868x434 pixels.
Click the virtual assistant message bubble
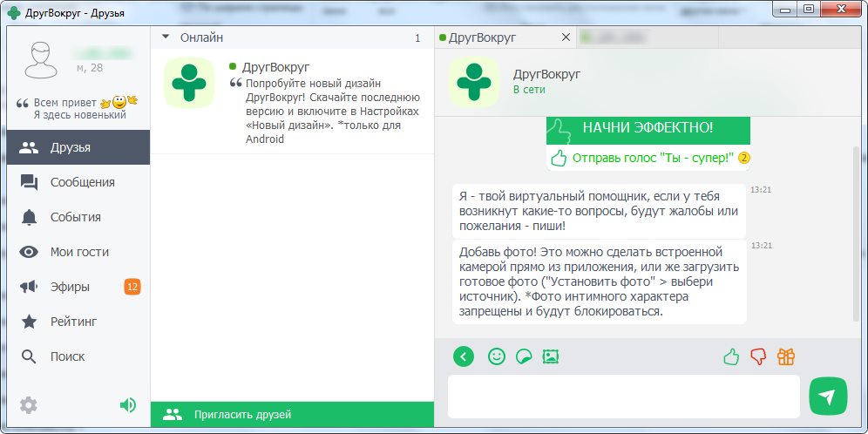pos(599,212)
